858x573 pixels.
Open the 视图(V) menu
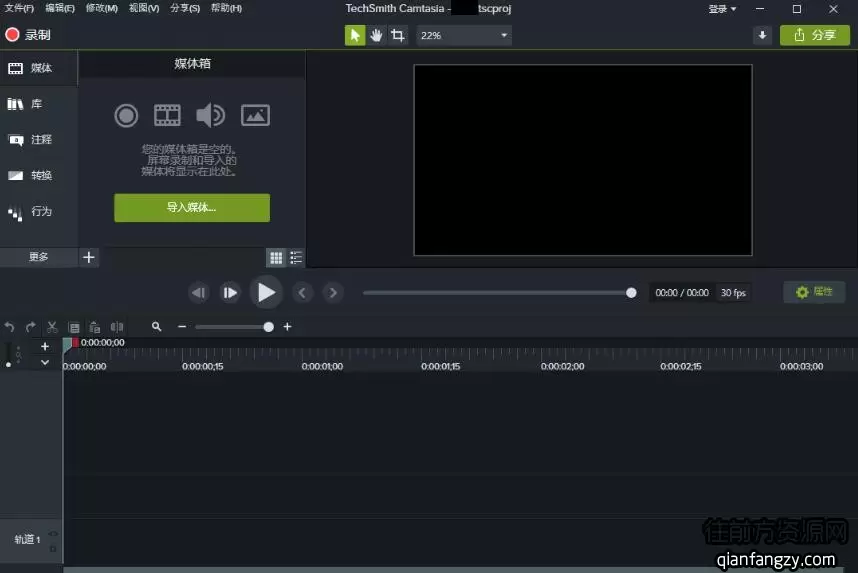click(144, 8)
